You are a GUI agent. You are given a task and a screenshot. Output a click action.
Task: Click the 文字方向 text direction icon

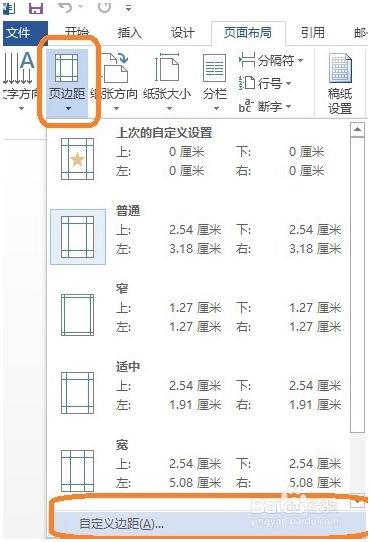pyautogui.click(x=19, y=69)
